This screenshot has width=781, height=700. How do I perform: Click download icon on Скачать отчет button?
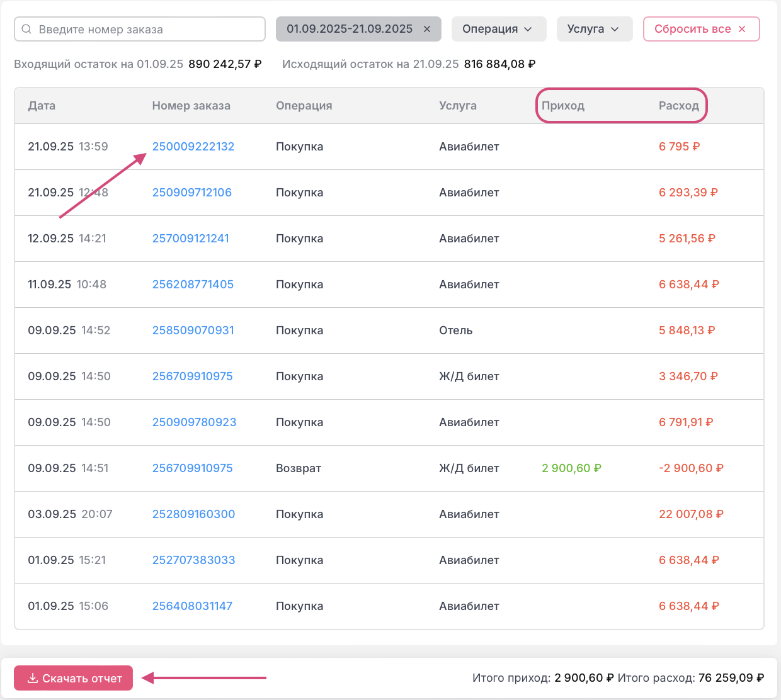pos(33,678)
